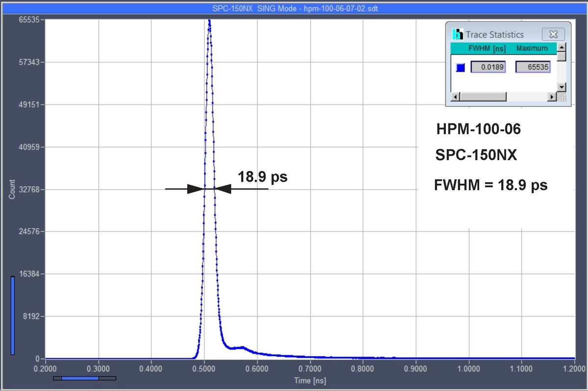Click the left scroll arrow in Trace Statistics
The height and width of the screenshot is (391, 588).
click(x=454, y=97)
